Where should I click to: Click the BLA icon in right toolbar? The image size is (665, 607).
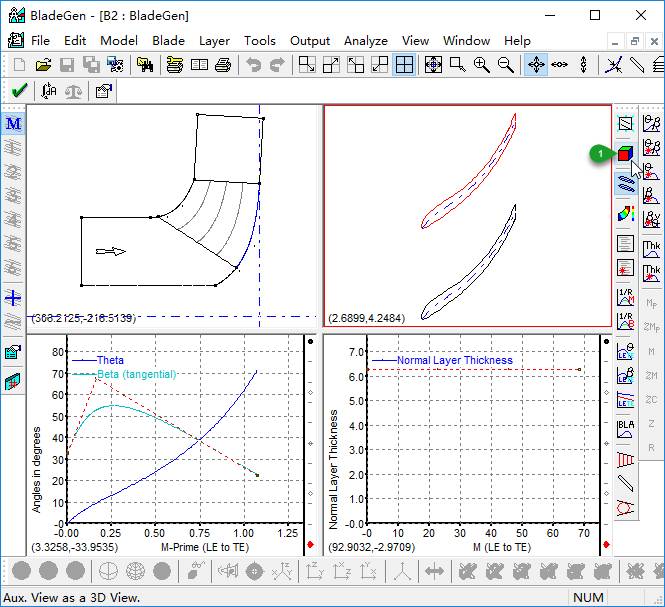625,429
